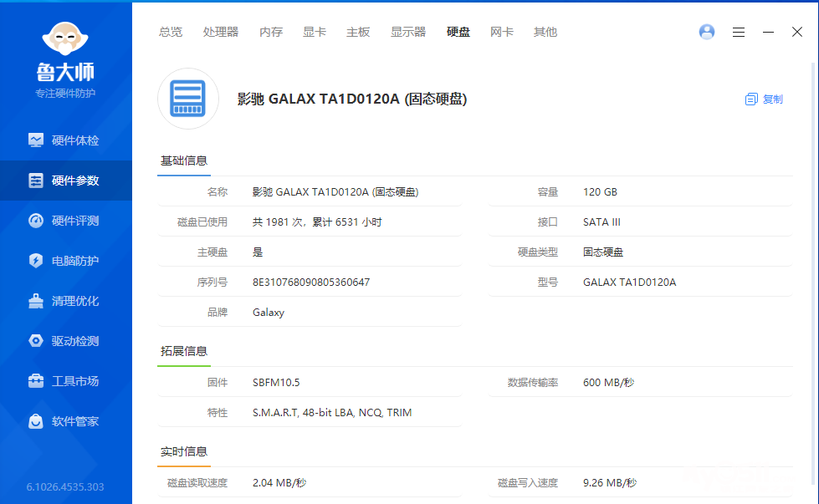Open 驱动检测 driver check

coord(65,341)
